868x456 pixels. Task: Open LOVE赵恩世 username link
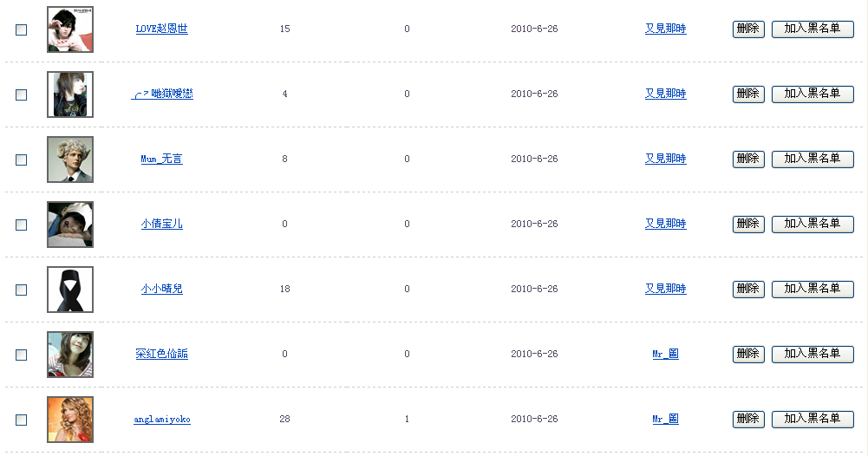[x=162, y=29]
